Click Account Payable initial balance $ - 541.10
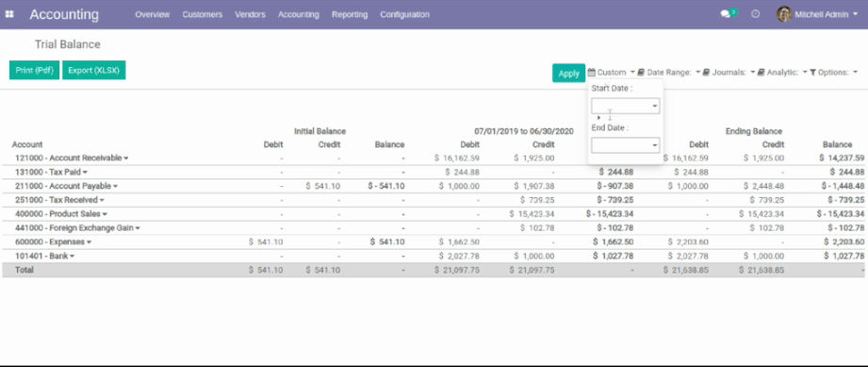The width and height of the screenshot is (868, 367). (x=386, y=186)
